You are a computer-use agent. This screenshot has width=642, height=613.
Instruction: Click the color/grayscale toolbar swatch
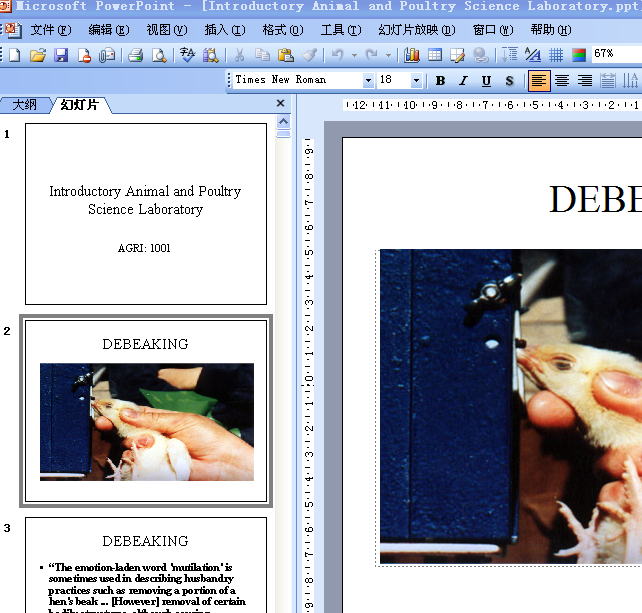pos(578,55)
